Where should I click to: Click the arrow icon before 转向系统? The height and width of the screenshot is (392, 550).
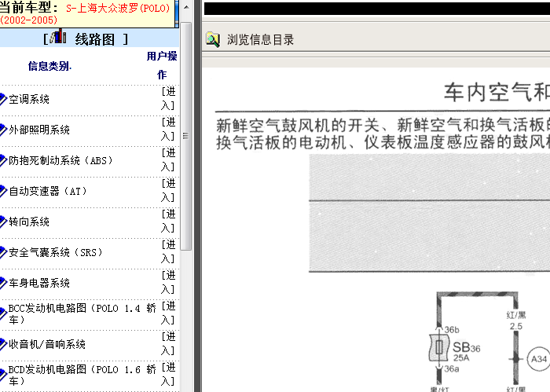pos(3,222)
